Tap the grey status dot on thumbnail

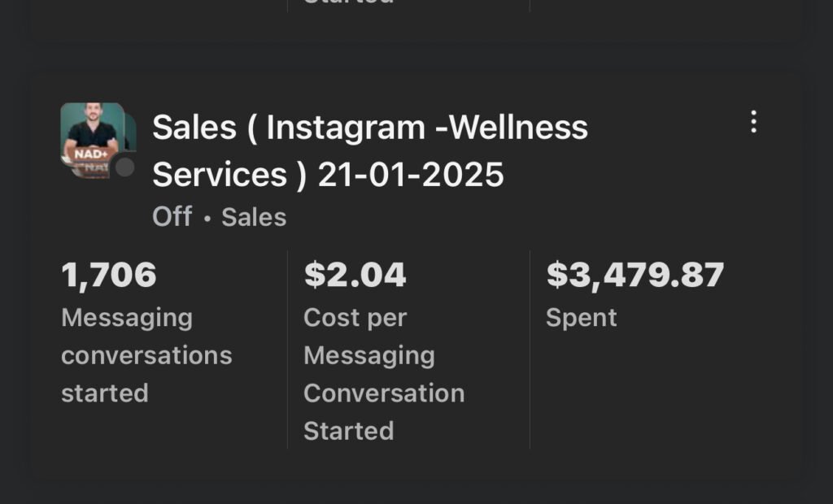(x=124, y=167)
